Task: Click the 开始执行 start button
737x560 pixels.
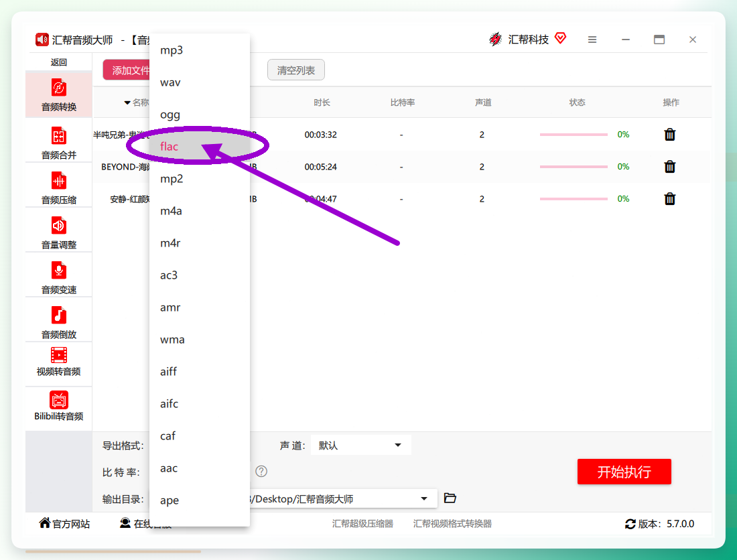Action: [624, 471]
